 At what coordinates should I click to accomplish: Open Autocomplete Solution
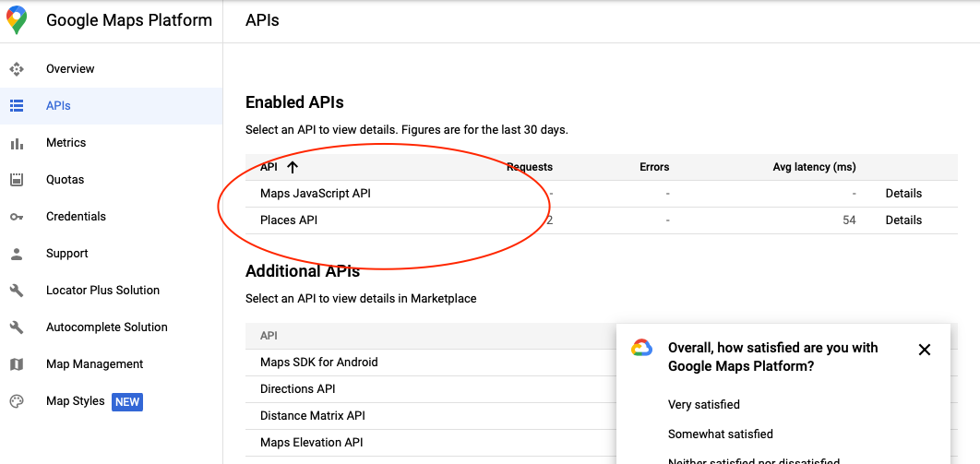click(x=107, y=327)
